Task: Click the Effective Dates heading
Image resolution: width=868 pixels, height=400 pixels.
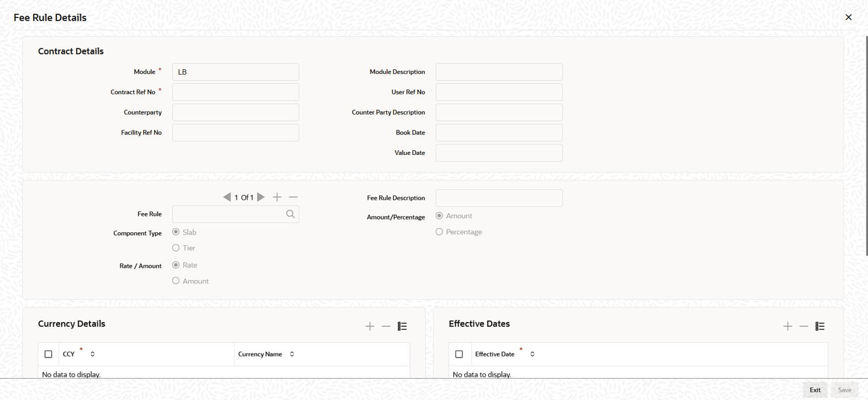Action: pyautogui.click(x=479, y=324)
